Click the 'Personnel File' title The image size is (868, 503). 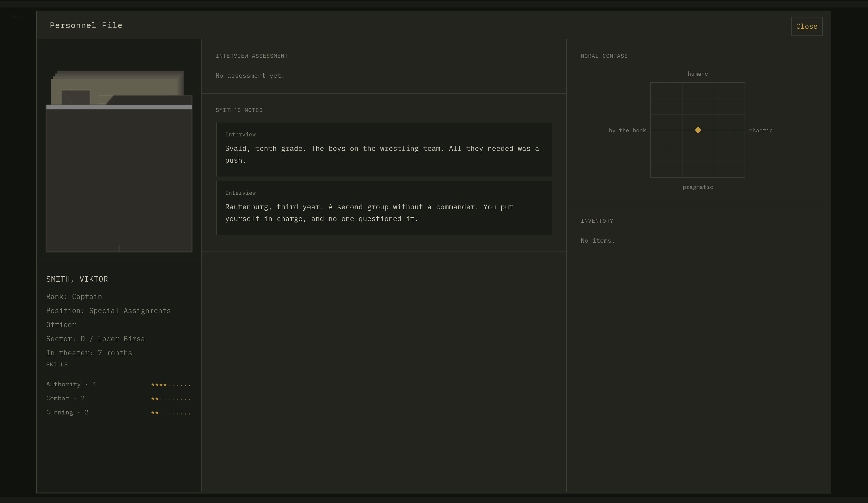pyautogui.click(x=86, y=25)
